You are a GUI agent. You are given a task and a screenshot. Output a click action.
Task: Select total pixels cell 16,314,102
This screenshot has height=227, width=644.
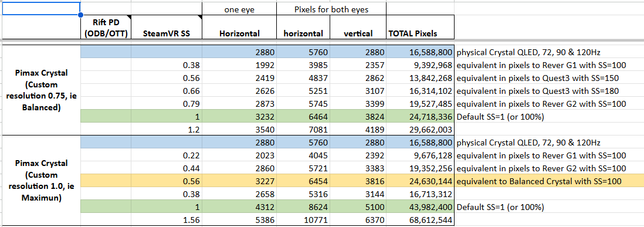(420, 91)
